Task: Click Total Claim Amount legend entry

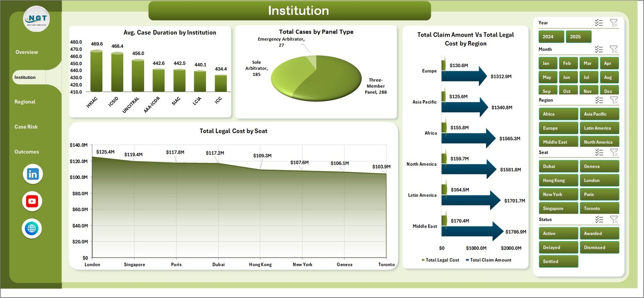Action: (x=488, y=260)
